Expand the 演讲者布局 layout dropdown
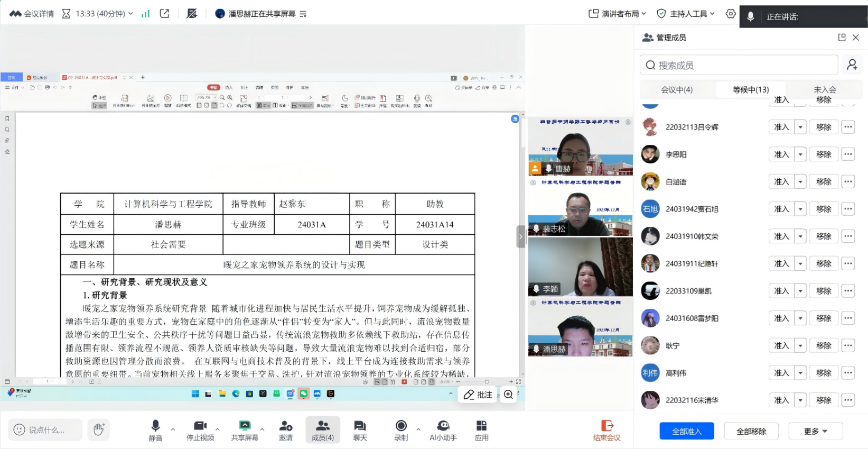This screenshot has width=868, height=449. click(618, 14)
